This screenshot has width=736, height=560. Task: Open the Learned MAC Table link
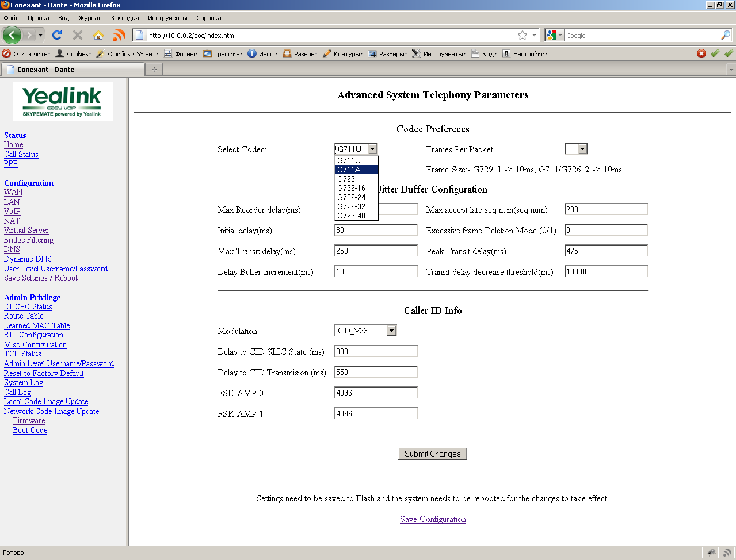pos(37,325)
